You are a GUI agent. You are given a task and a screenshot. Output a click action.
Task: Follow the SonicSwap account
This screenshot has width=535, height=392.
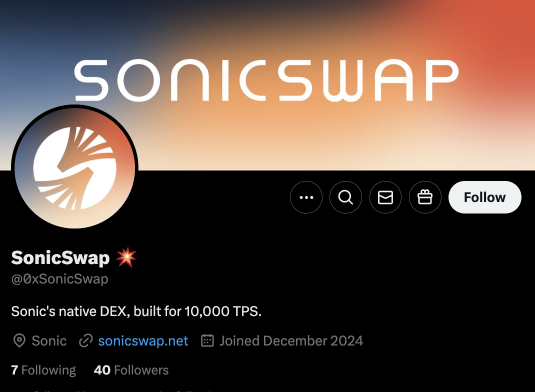point(485,197)
